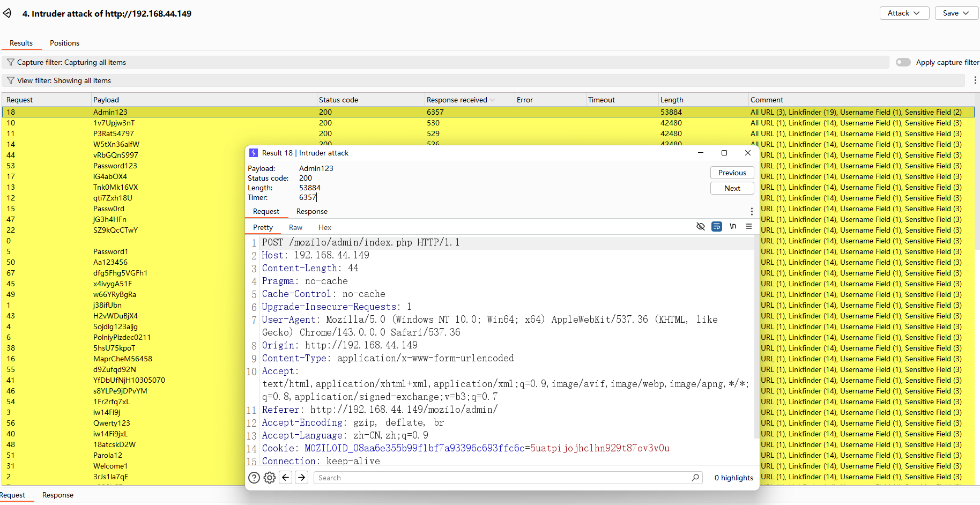Go to the next search match arrow

click(x=302, y=478)
